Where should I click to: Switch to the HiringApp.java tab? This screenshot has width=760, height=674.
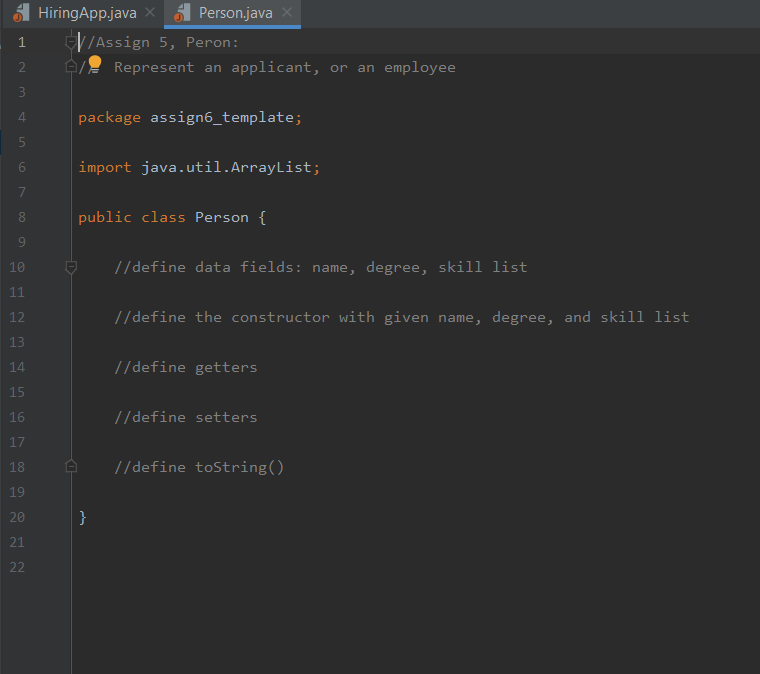[x=87, y=13]
